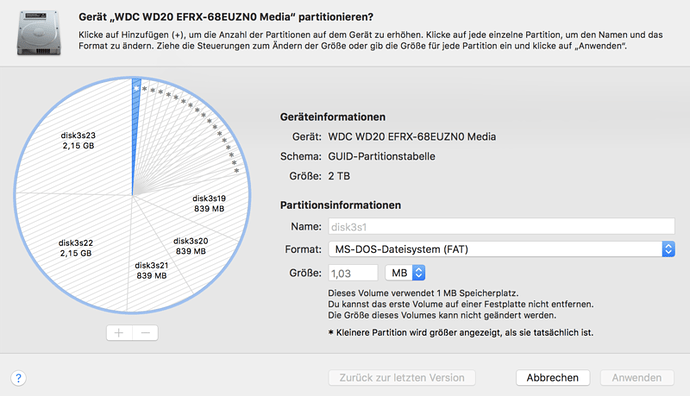Click the last asterisk-marked thin slice
The height and width of the screenshot is (396, 690).
point(236,170)
